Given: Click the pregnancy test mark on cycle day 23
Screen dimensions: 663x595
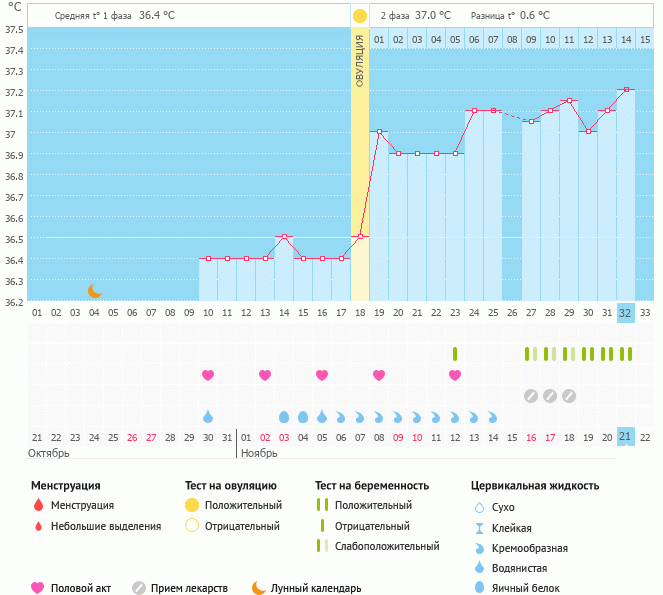Looking at the screenshot, I should (x=455, y=354).
